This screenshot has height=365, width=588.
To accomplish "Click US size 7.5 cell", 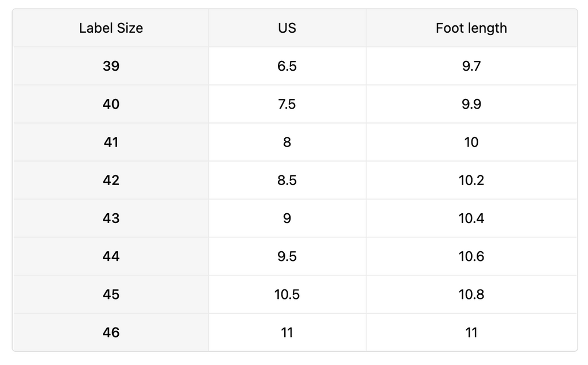I will click(287, 104).
